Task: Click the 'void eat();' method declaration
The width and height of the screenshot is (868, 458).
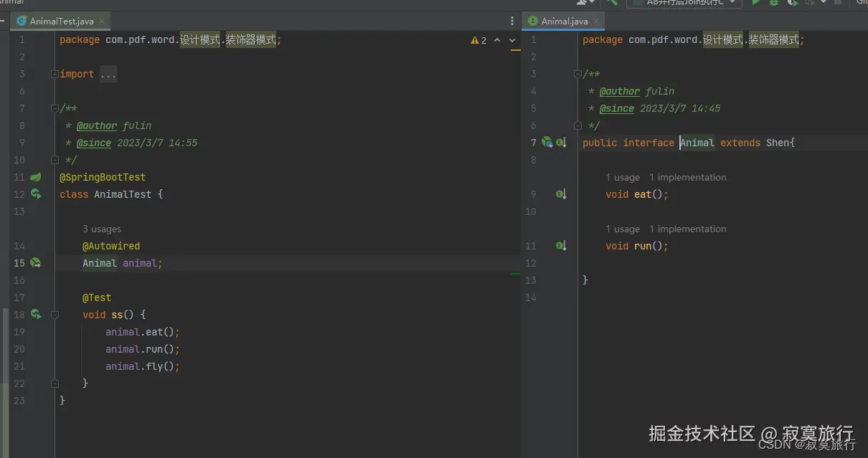Action: tap(637, 194)
